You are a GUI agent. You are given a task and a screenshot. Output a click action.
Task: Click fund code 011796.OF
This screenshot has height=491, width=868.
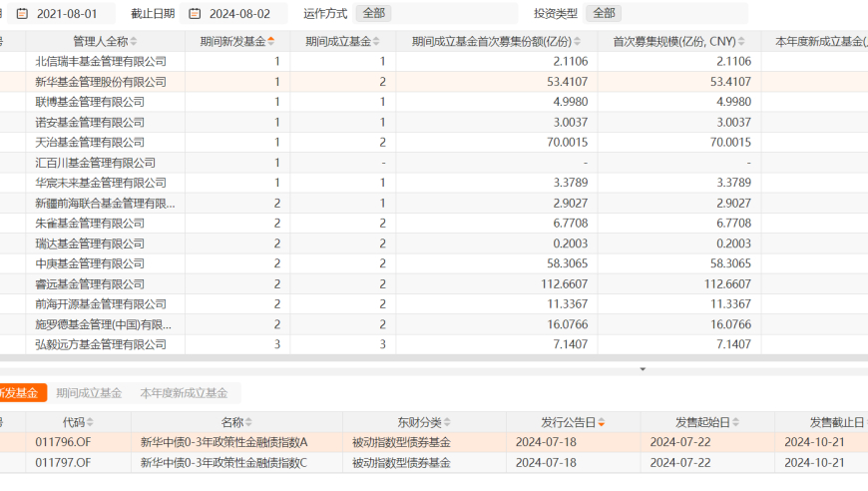[63, 442]
